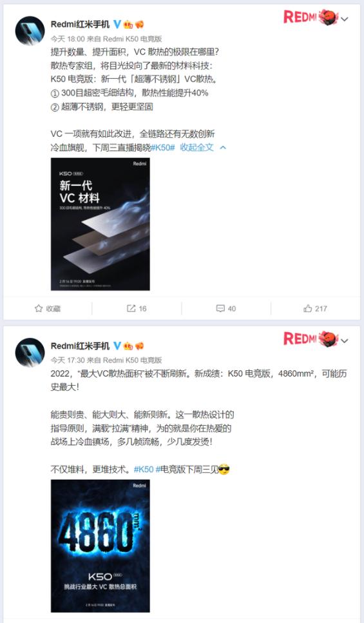Click first post's Redmi profile avatar
This screenshot has height=623, width=364.
click(x=30, y=30)
